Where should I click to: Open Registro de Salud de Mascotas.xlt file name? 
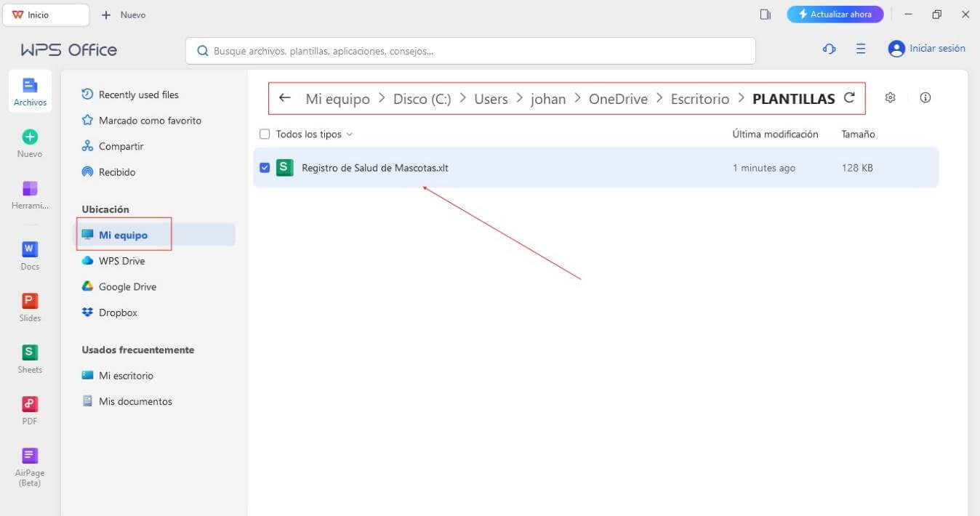[375, 168]
